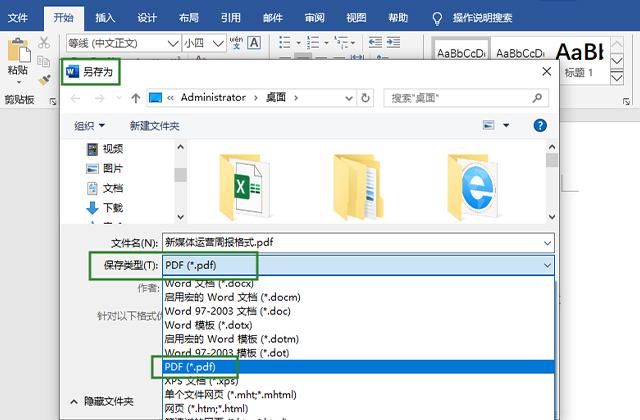Open styles pane launcher icon
Screen dimensions: 640x420
(627, 101)
